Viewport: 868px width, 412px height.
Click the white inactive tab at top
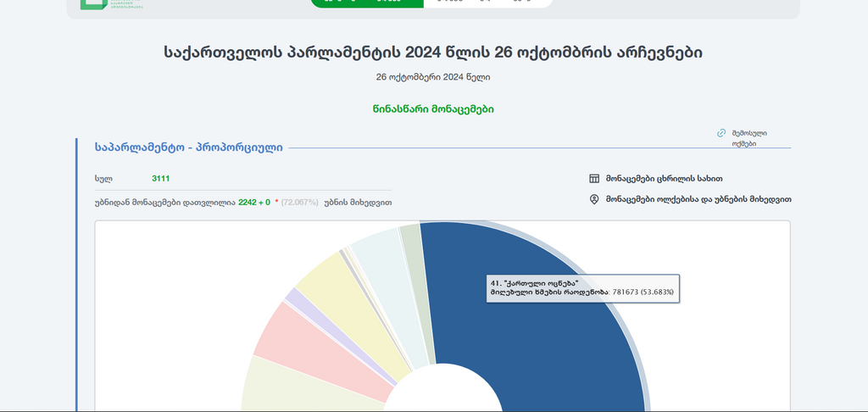coord(488,3)
